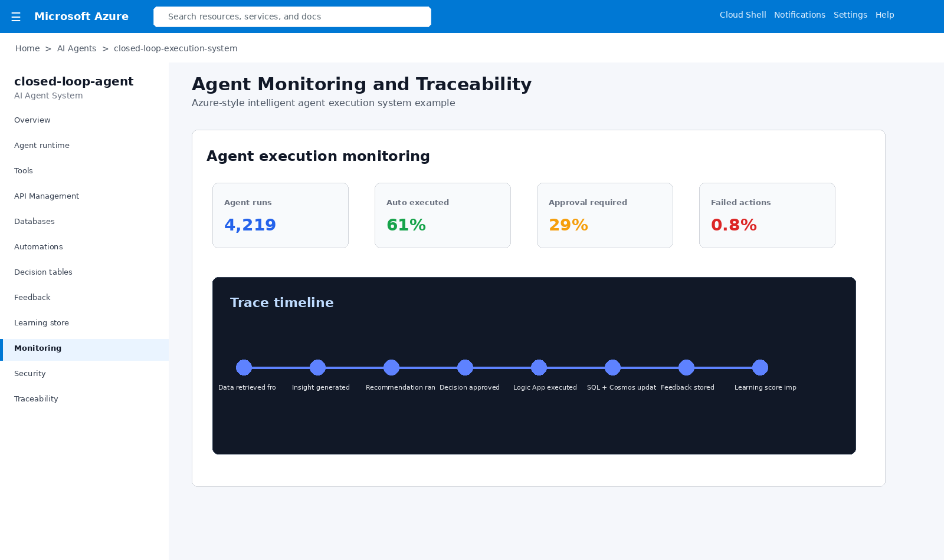944x560 pixels.
Task: Open Cloud Shell
Action: pos(743,15)
